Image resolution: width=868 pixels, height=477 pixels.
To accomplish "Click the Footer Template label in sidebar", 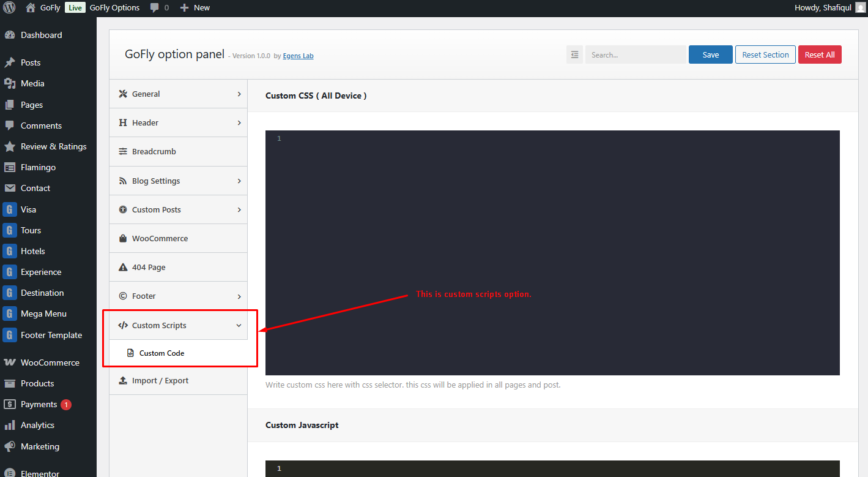I will point(51,335).
